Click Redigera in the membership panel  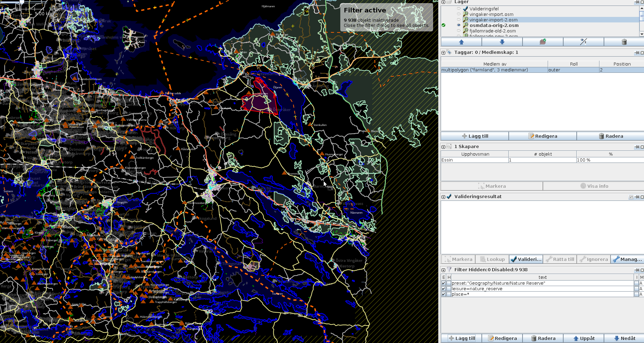[542, 136]
